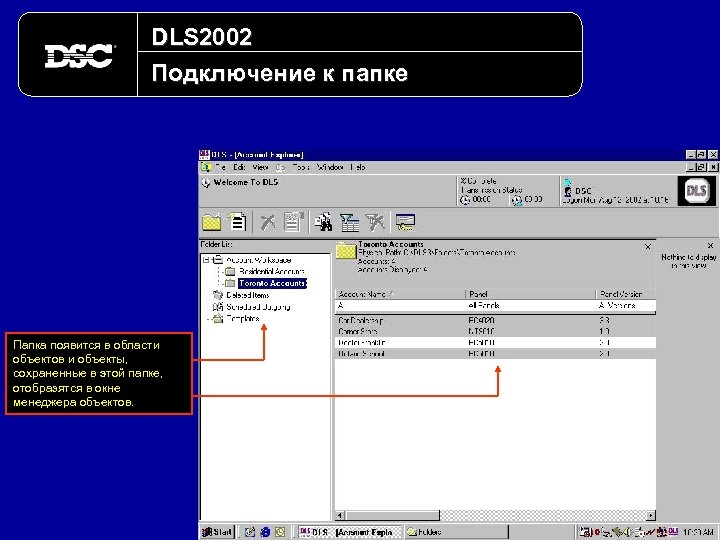Sort by the Panel column header
This screenshot has width=720, height=540.
click(530, 294)
